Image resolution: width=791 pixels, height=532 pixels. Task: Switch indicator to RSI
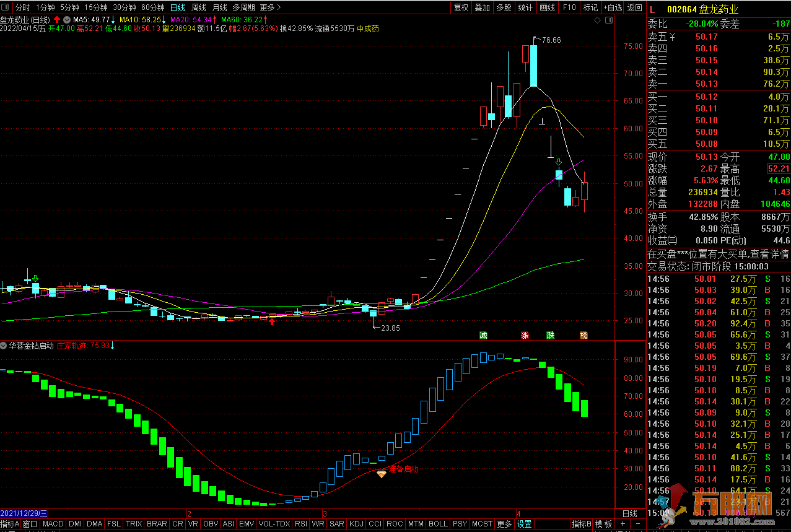click(301, 524)
